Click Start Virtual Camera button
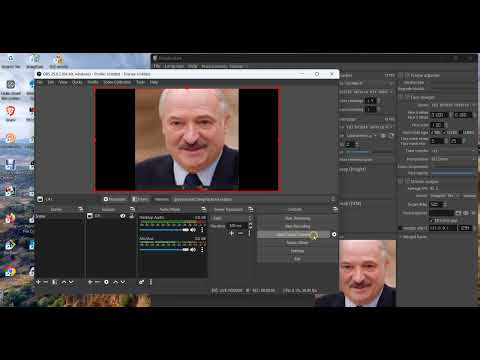480x360 pixels. point(293,235)
